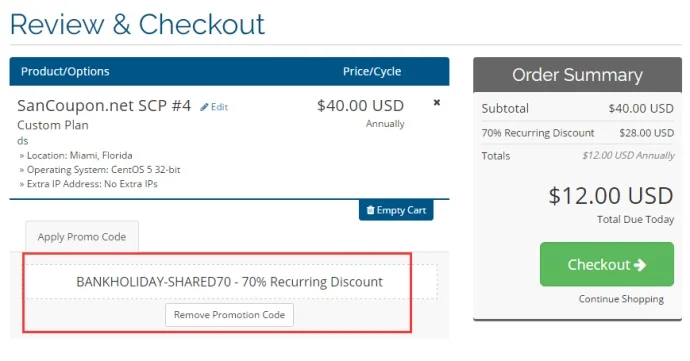Click the pencil Edit icon
This screenshot has height=361, width=690.
(x=204, y=107)
